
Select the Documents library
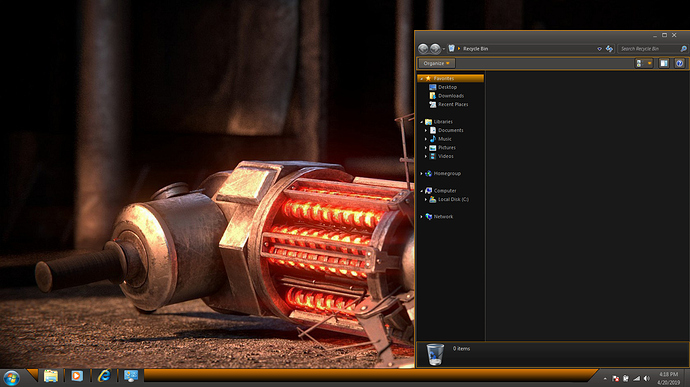[451, 130]
